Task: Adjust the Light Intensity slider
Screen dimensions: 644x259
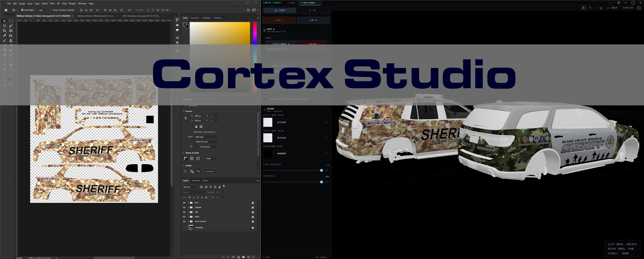Action: pos(321,170)
